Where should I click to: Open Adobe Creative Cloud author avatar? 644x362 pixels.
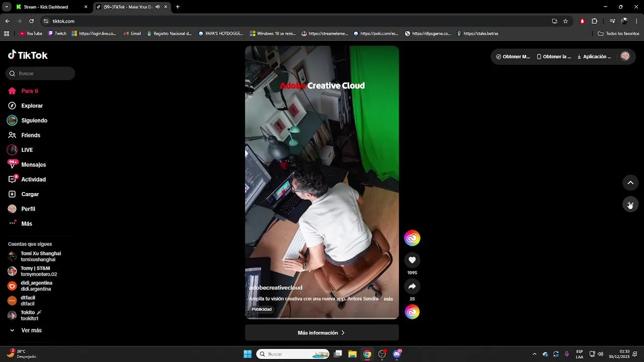point(412,238)
